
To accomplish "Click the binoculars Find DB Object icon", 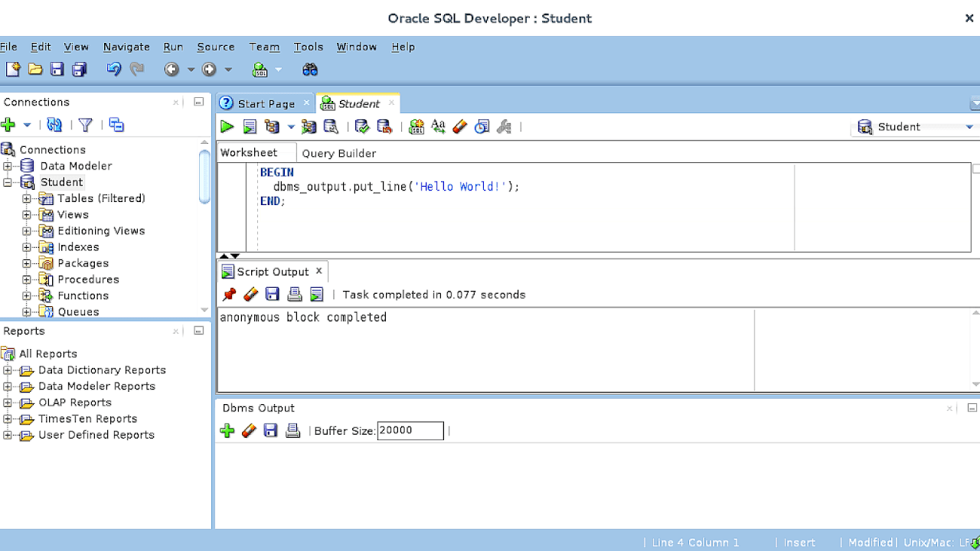I will coord(310,70).
